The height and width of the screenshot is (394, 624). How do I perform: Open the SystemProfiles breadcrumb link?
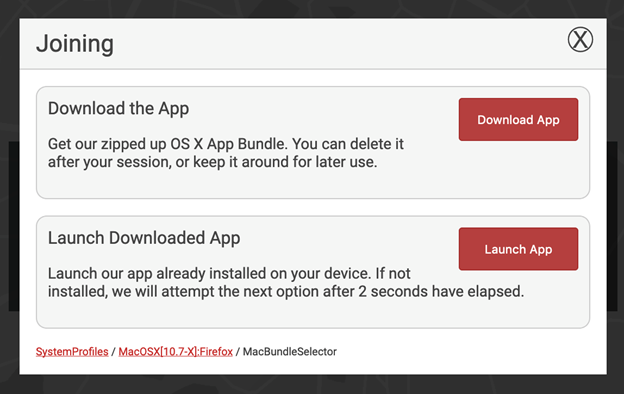pyautogui.click(x=72, y=352)
